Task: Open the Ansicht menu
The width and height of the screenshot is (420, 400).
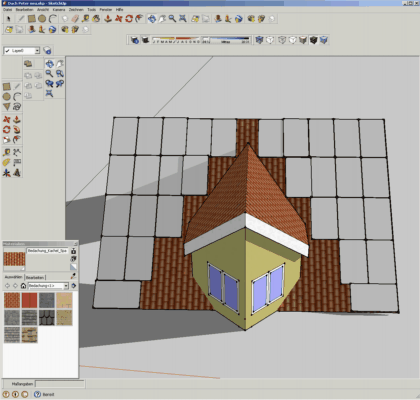Action: pyautogui.click(x=43, y=10)
